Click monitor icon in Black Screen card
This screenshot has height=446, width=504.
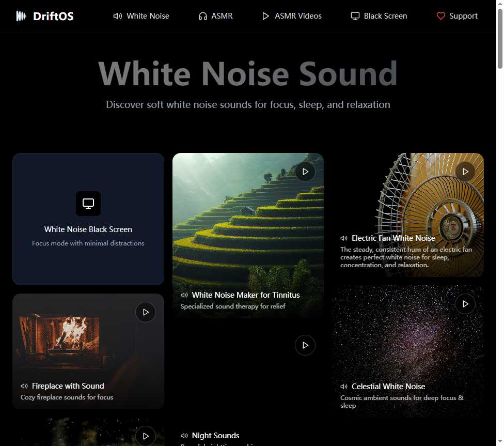pyautogui.click(x=88, y=204)
